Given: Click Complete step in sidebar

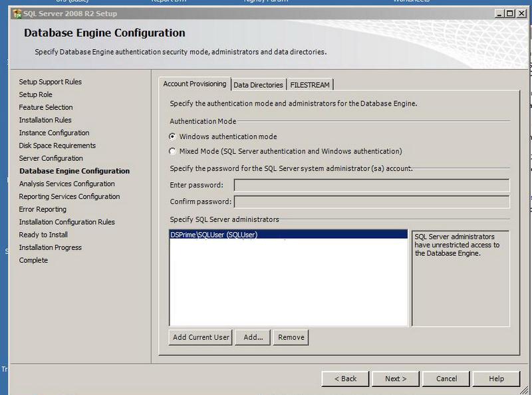Looking at the screenshot, I should tap(33, 260).
